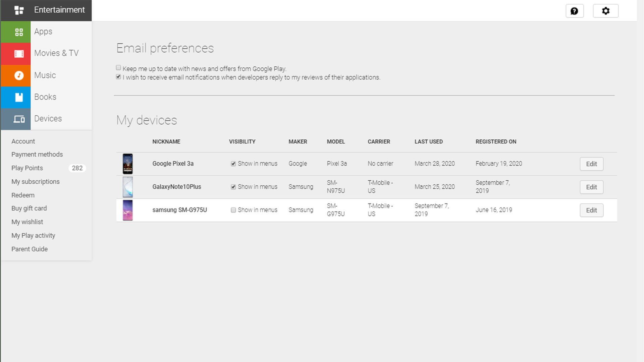
Task: Open Parent Guide
Action: click(x=30, y=249)
